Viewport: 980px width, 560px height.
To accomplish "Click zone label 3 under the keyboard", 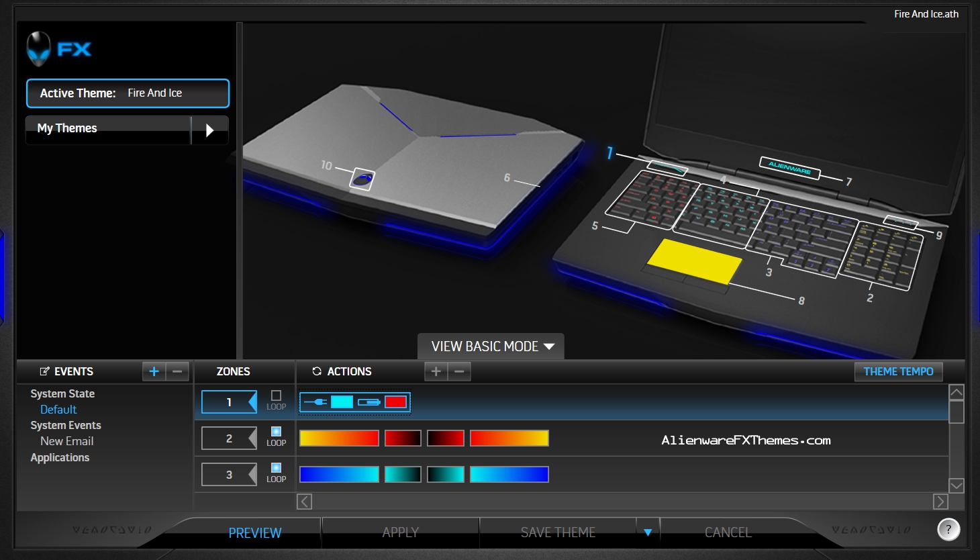I will point(769,272).
